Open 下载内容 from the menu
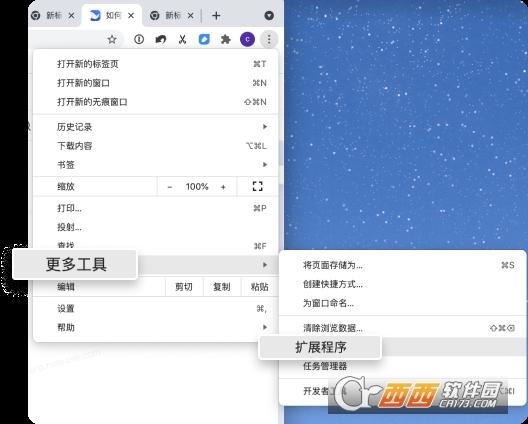Viewport: 528px width, 424px height. [x=156, y=146]
